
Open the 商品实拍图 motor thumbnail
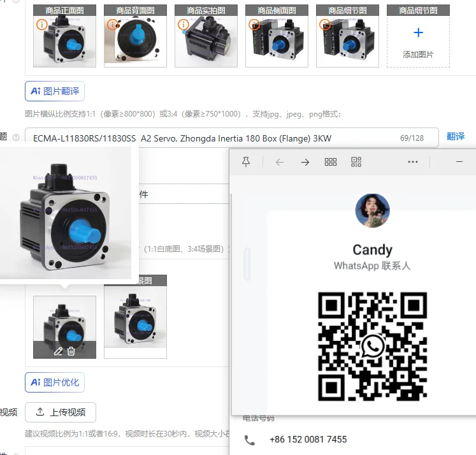pos(206,36)
